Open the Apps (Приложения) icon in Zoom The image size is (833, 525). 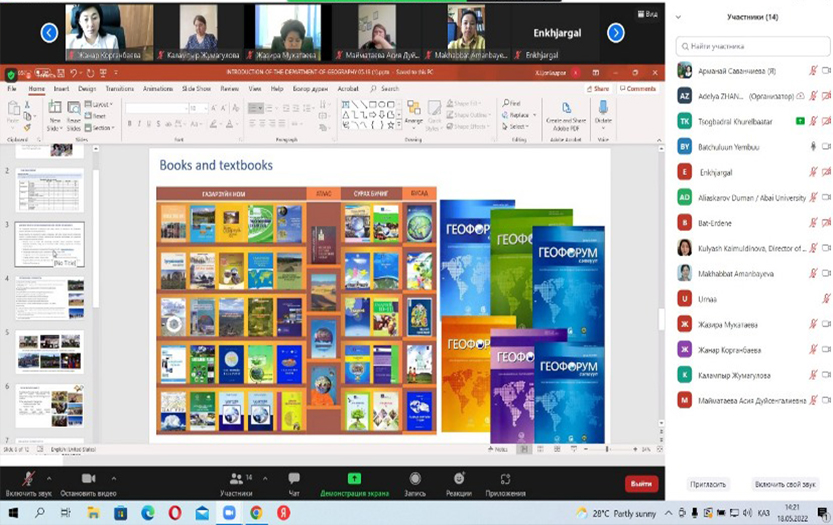click(x=503, y=482)
